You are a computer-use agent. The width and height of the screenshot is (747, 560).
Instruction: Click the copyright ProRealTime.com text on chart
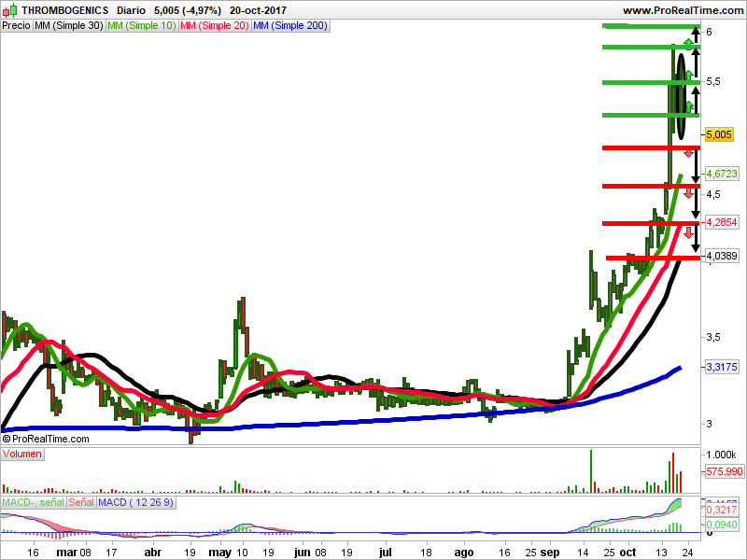[46, 439]
